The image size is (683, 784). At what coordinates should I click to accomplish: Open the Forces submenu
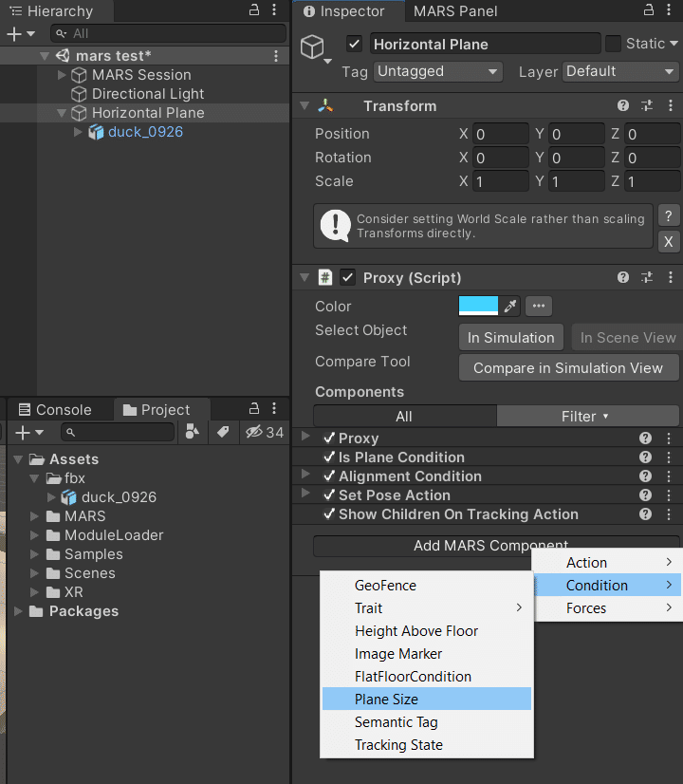pyautogui.click(x=608, y=608)
